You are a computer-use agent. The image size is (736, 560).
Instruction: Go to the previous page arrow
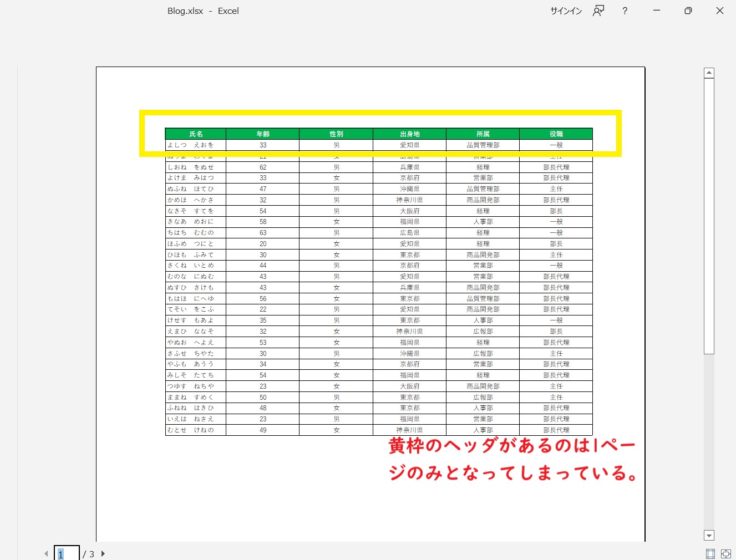pos(46,553)
